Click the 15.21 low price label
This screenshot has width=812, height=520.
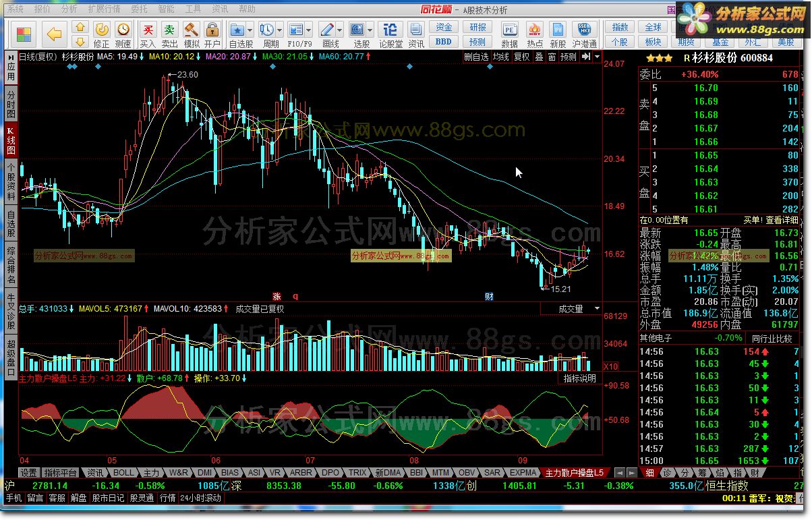point(560,289)
